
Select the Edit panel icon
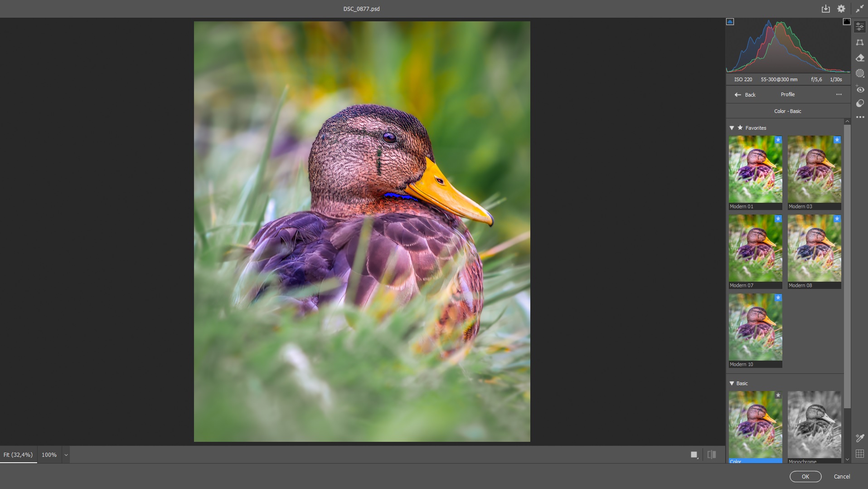[860, 26]
